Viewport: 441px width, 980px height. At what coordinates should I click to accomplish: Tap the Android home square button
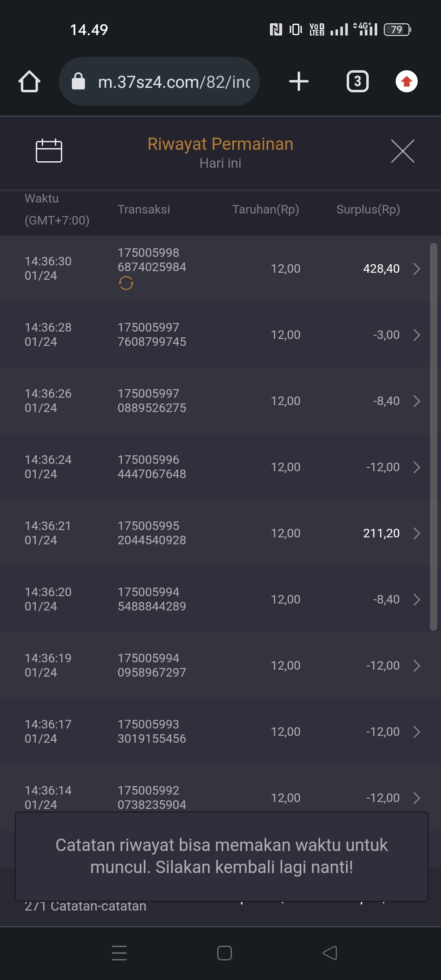tap(225, 953)
